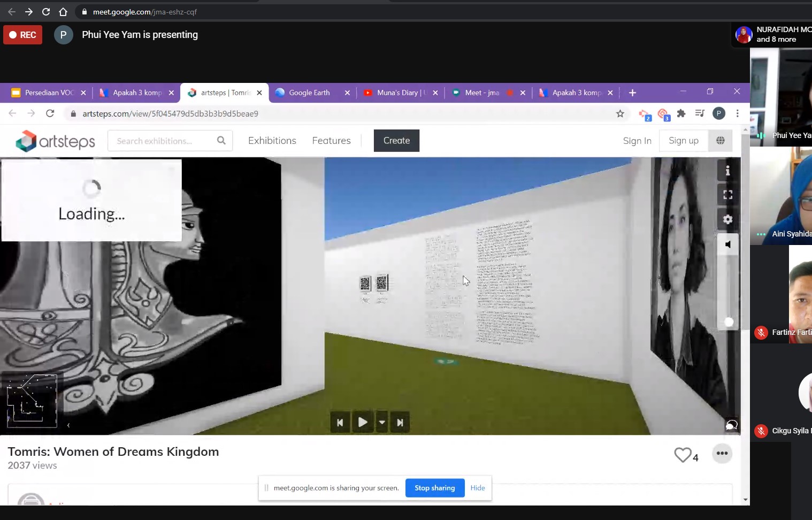
Task: Select Cikgu Syila video tile
Action: tap(781, 393)
